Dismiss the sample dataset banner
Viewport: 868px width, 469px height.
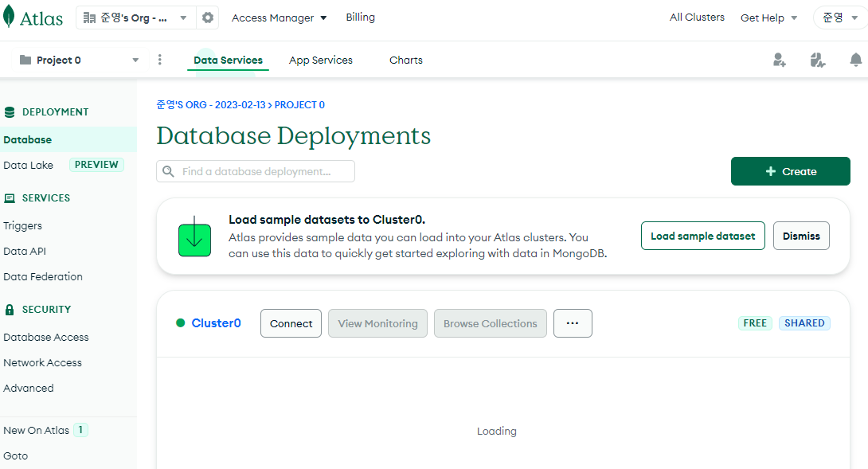click(802, 236)
